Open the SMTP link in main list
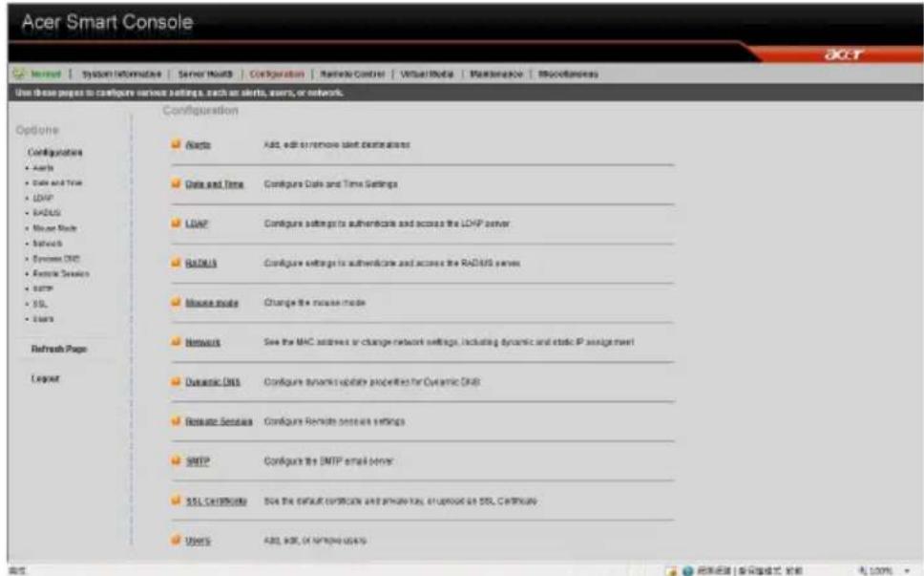Image resolution: width=924 pixels, height=576 pixels. [198, 461]
